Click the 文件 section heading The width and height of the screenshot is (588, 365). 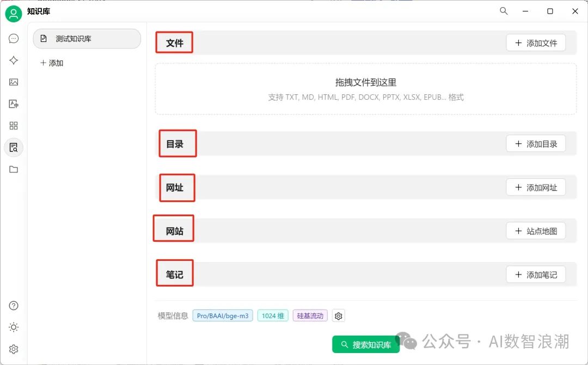pyautogui.click(x=175, y=43)
